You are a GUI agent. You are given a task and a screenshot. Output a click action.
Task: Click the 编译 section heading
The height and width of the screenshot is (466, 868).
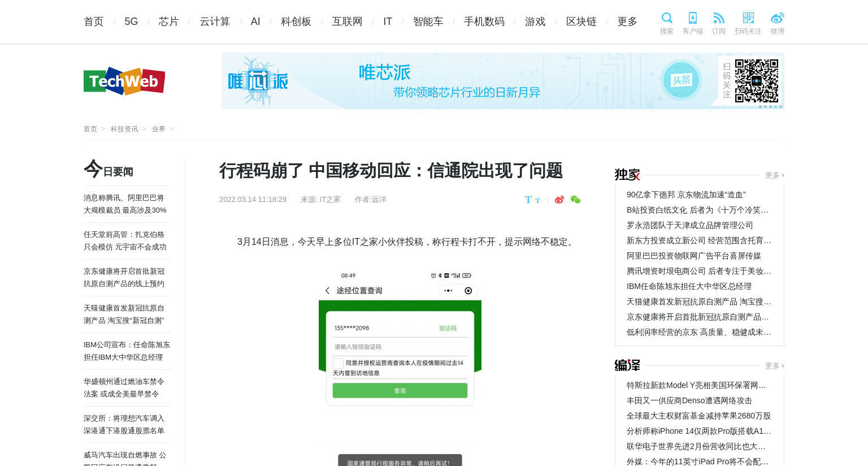point(627,365)
